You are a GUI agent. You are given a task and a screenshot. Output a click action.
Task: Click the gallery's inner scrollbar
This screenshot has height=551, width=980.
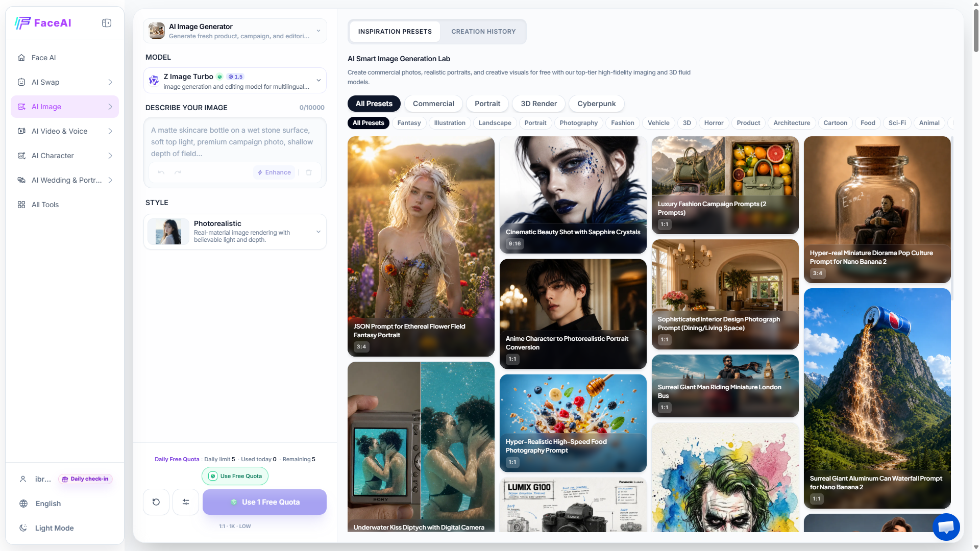click(952, 218)
